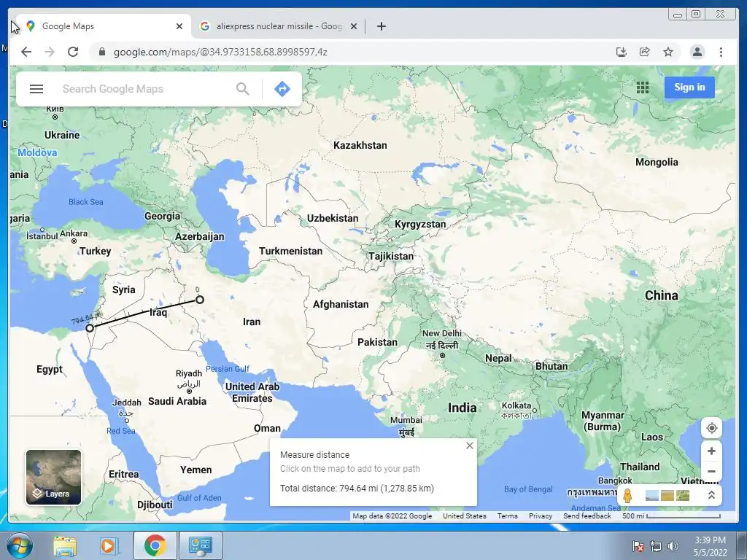The image size is (747, 560).
Task: Click the measurement start point near Egypt
Action: click(x=90, y=327)
